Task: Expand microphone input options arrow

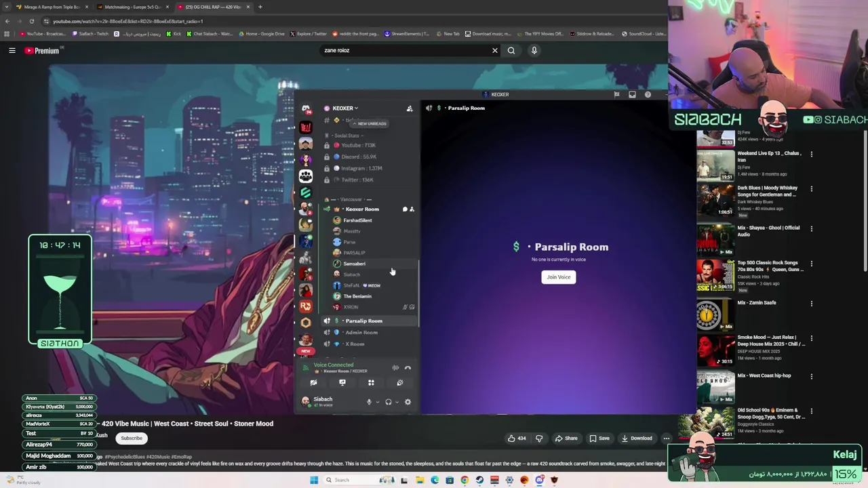Action: click(x=377, y=402)
